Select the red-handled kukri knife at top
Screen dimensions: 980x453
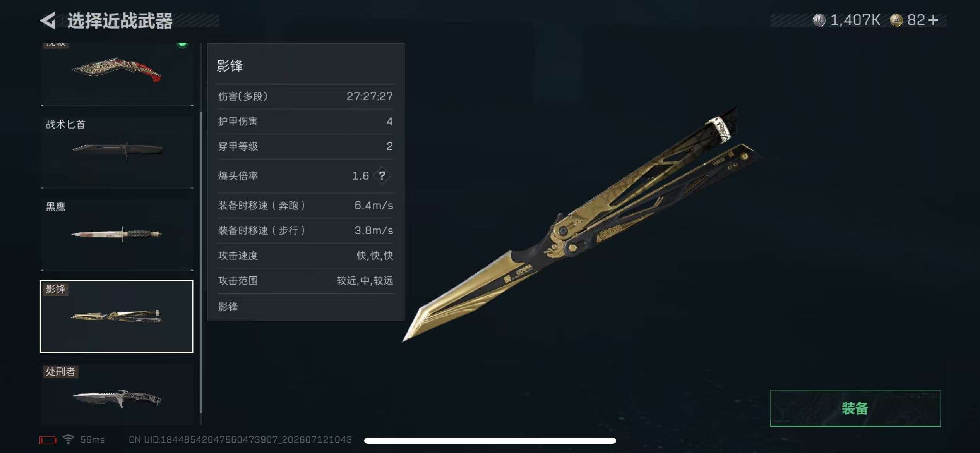point(117,74)
